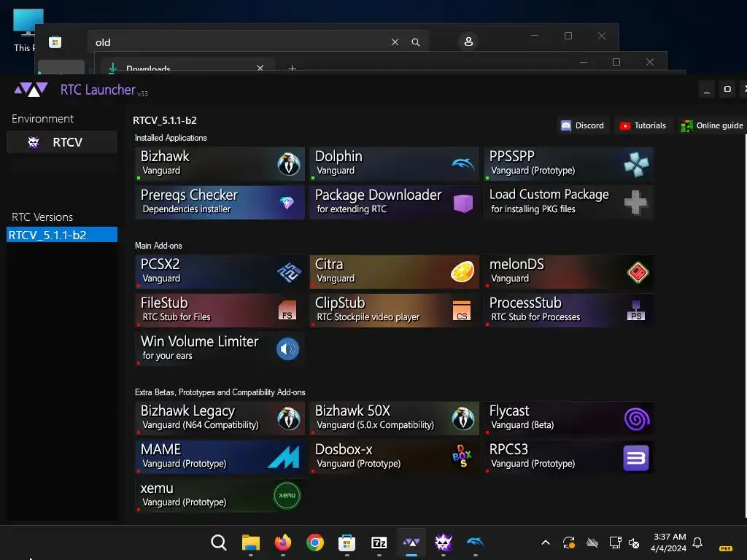Viewport: 747px width, 560px height.
Task: Add a new tab beside Downloads
Action: pos(292,68)
